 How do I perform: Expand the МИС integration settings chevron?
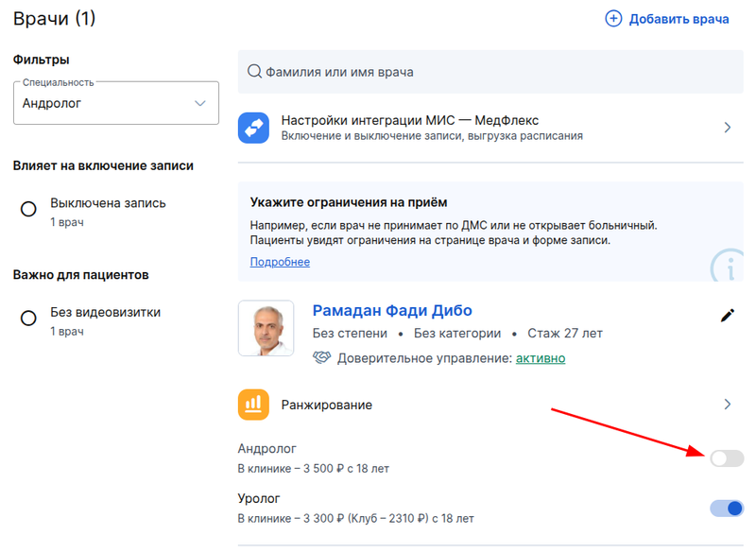click(x=727, y=128)
